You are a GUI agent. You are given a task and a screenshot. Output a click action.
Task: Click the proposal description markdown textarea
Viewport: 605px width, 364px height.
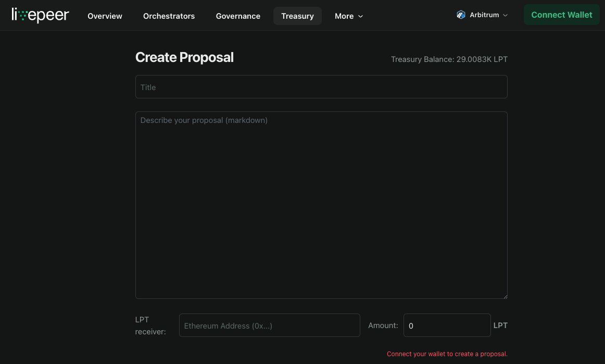(321, 204)
